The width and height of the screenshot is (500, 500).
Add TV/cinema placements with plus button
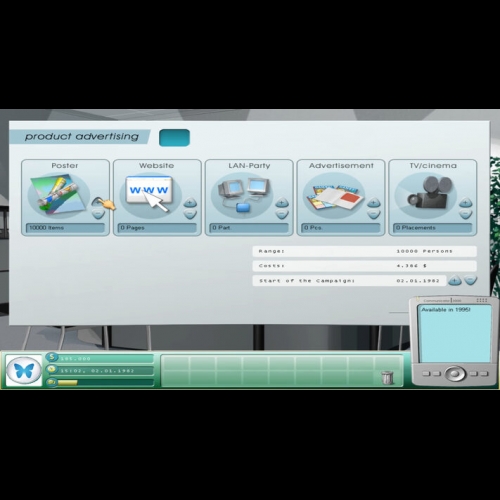click(x=465, y=202)
